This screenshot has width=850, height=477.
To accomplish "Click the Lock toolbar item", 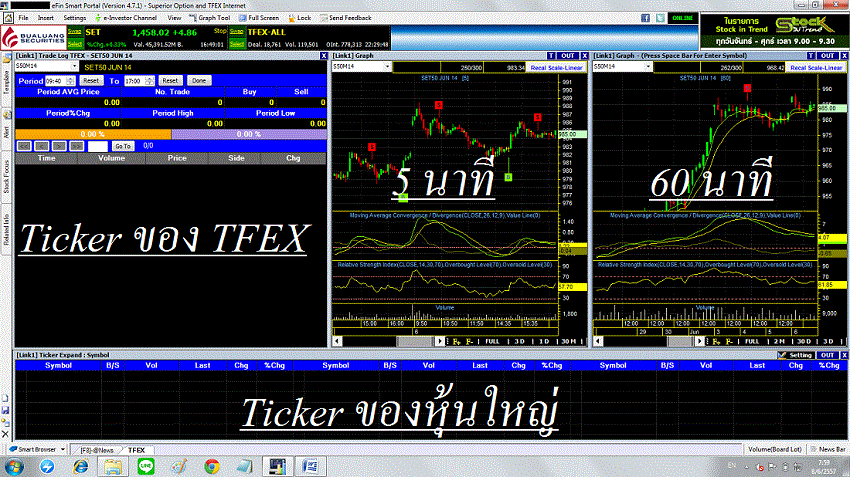I will 300,18.
